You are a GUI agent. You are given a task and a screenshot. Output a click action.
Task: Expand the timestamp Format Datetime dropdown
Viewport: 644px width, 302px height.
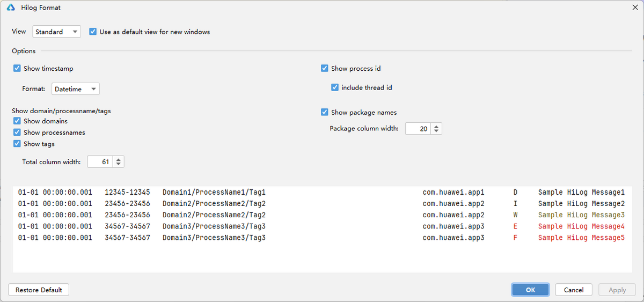(x=75, y=89)
